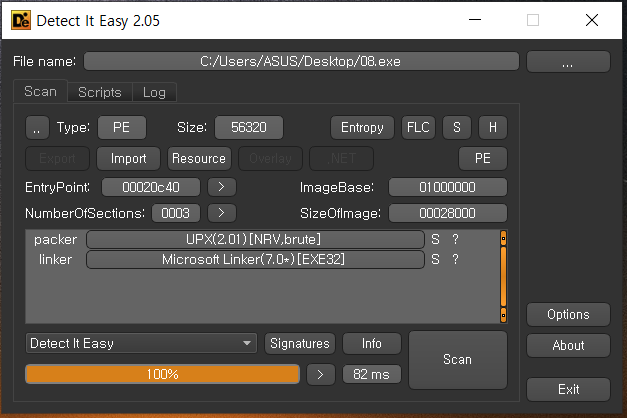
Task: Click the ? icon in linker row
Action: click(x=455, y=260)
